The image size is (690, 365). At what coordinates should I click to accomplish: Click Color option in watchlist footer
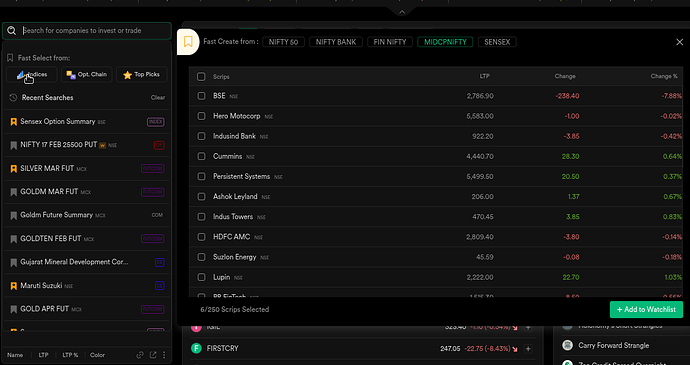pos(97,355)
